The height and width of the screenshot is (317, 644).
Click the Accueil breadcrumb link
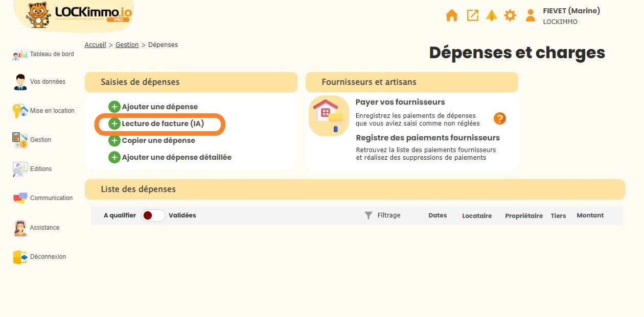pyautogui.click(x=95, y=45)
